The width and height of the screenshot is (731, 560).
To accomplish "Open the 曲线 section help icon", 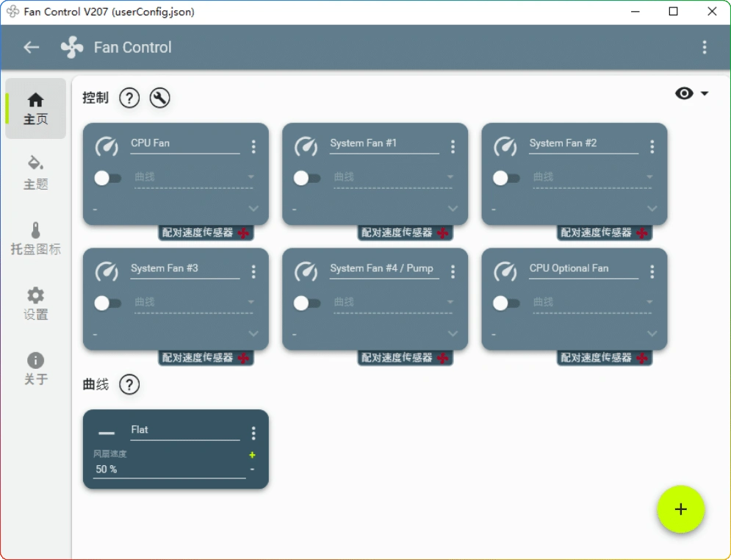I will coord(129,384).
